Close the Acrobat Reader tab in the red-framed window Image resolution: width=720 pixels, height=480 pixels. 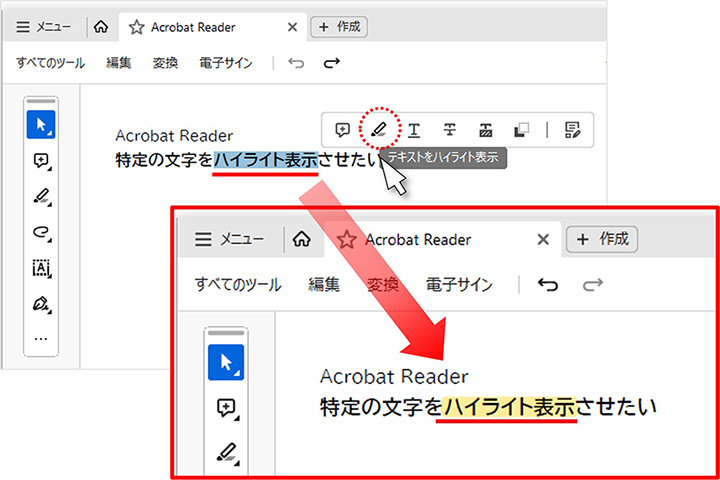coord(543,240)
